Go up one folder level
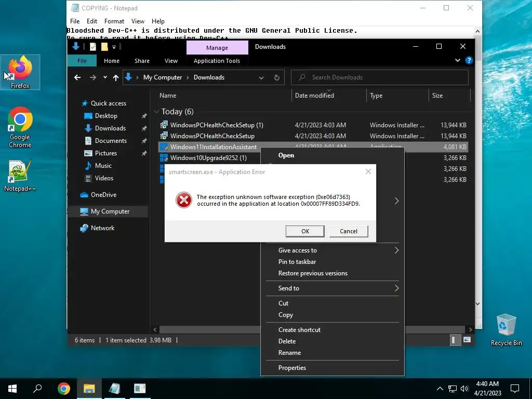This screenshot has width=532, height=399. click(116, 78)
